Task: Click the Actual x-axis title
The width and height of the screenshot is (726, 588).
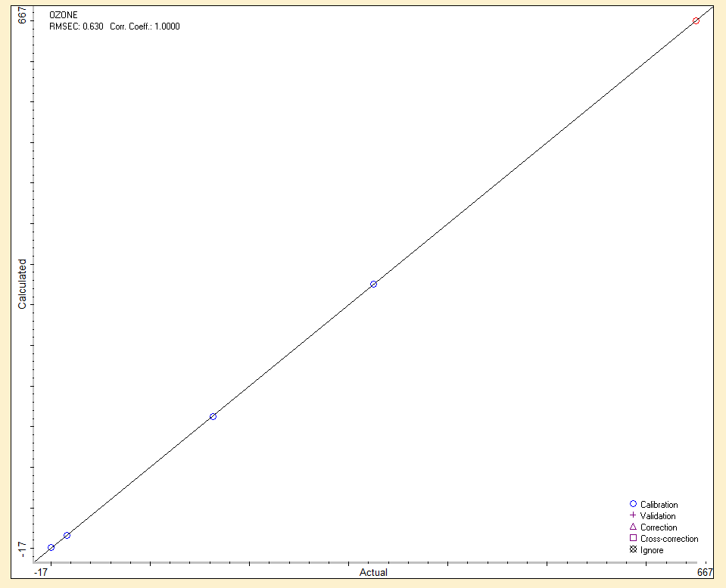Action: [x=374, y=572]
